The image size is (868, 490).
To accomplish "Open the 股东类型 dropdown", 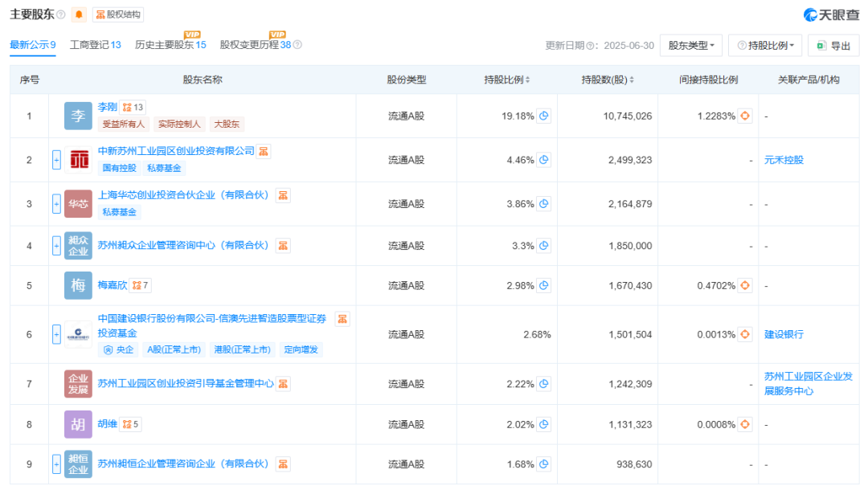I will click(691, 45).
